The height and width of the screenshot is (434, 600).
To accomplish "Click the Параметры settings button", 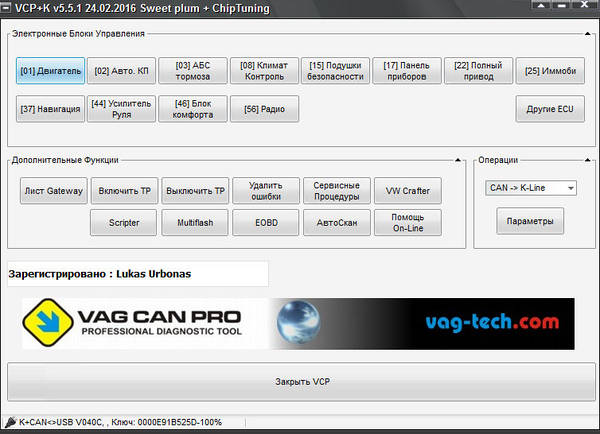I will [528, 221].
